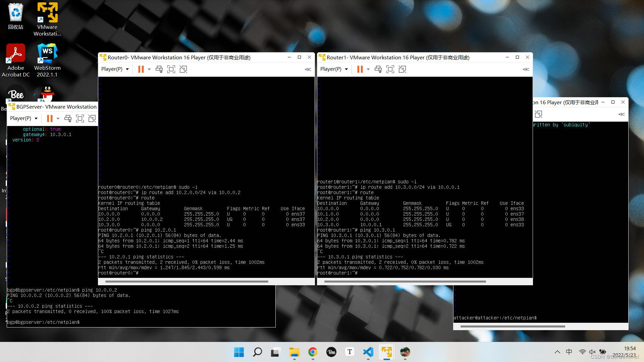The width and height of the screenshot is (644, 362).
Task: Open Task View on taskbar
Action: click(x=276, y=352)
